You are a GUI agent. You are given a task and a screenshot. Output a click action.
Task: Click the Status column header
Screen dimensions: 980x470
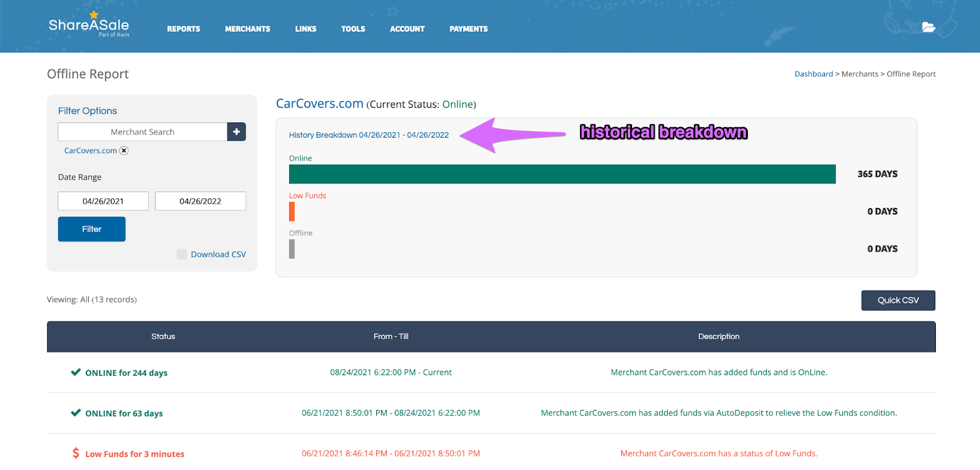[x=163, y=337]
